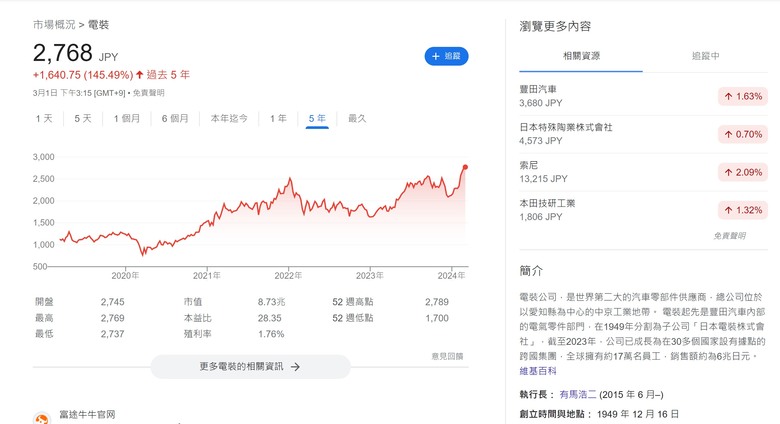780x424 pixels.
Task: Click the 1.32% change badge for 本田技研工業
Action: pos(743,210)
